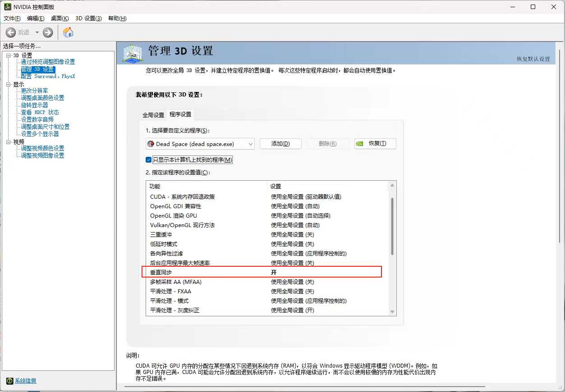Open the 桌面(K) menu

[60, 18]
